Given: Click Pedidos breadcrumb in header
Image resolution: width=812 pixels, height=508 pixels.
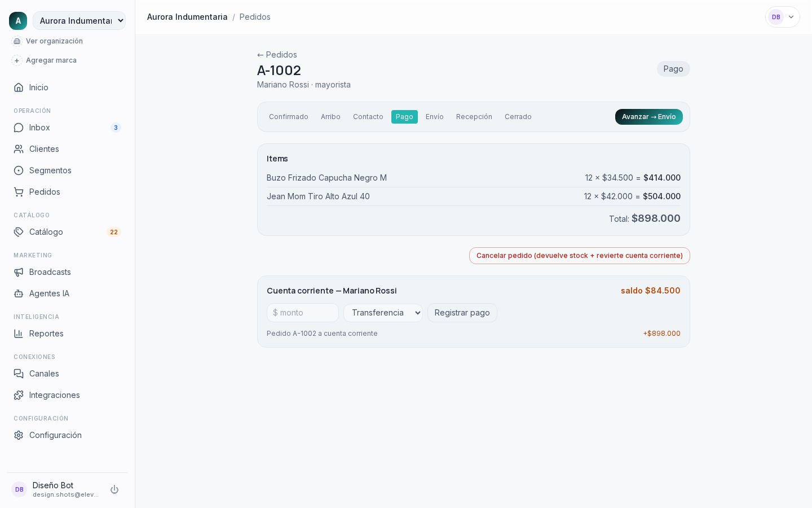Looking at the screenshot, I should point(255,17).
